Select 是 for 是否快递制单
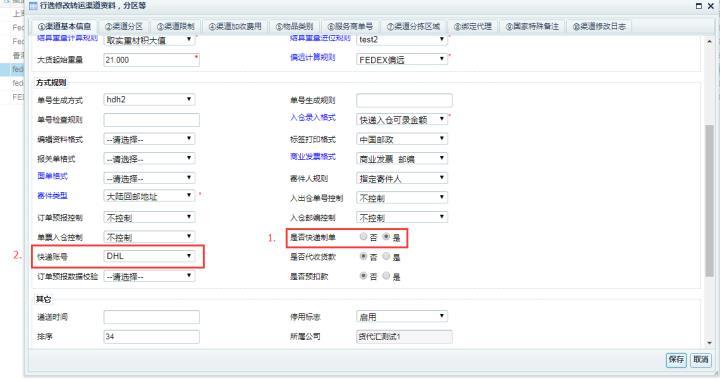Image resolution: width=720 pixels, height=381 pixels. tap(386, 237)
